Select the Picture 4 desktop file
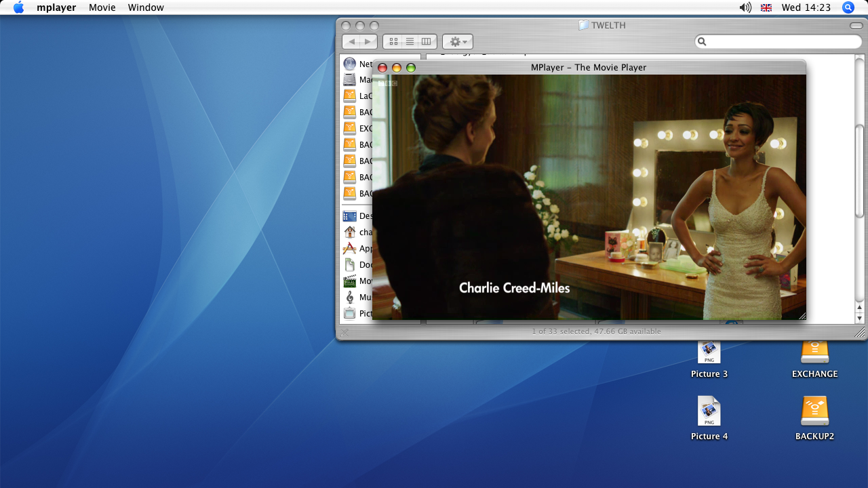Screen dimensions: 868x488 (709, 418)
